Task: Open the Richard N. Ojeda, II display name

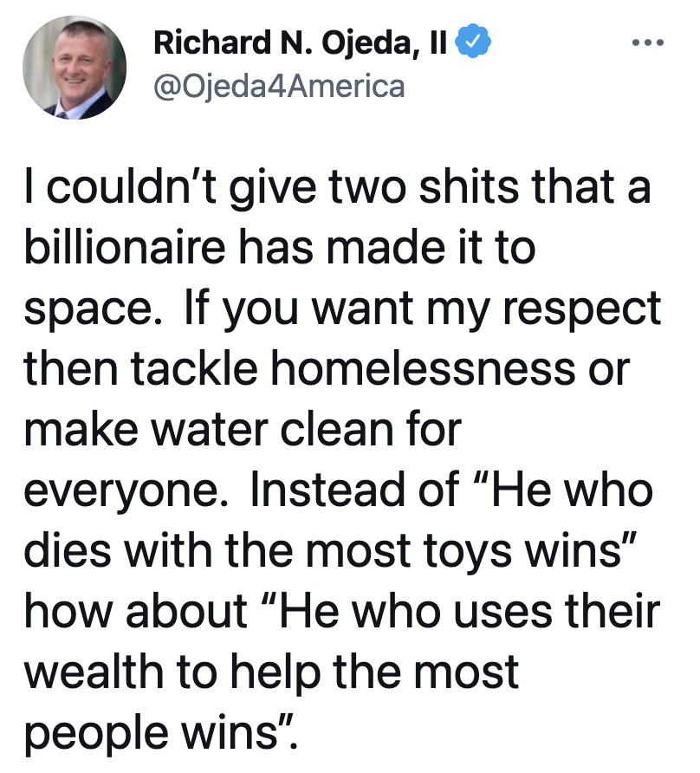Action: click(x=300, y=42)
